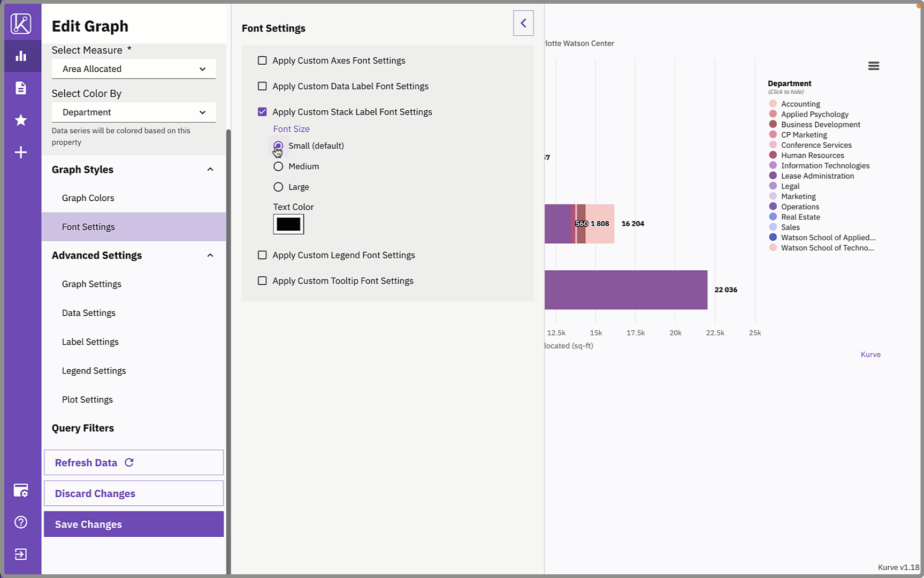Viewport: 924px width, 578px height.
Task: Open favorites star icon in sidebar
Action: tap(21, 120)
